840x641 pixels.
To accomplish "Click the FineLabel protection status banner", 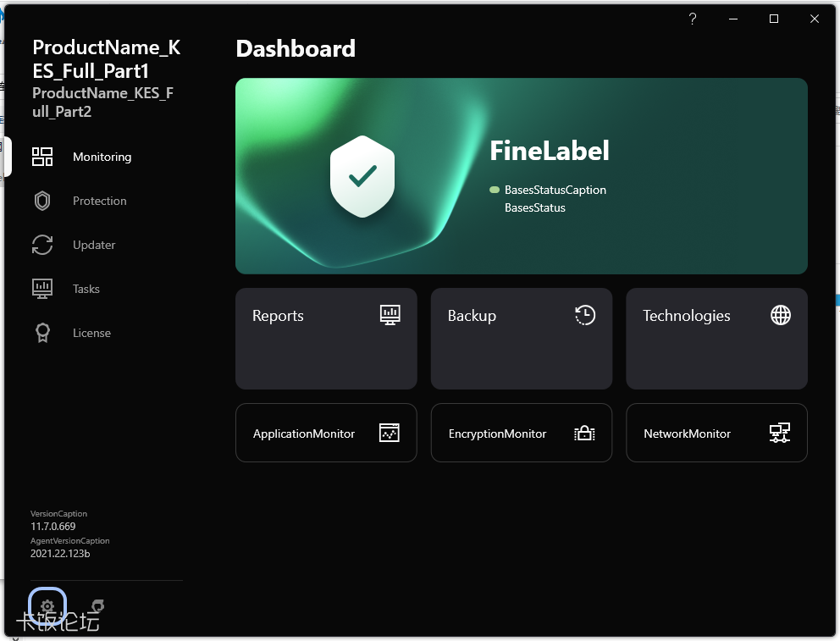I will point(522,176).
